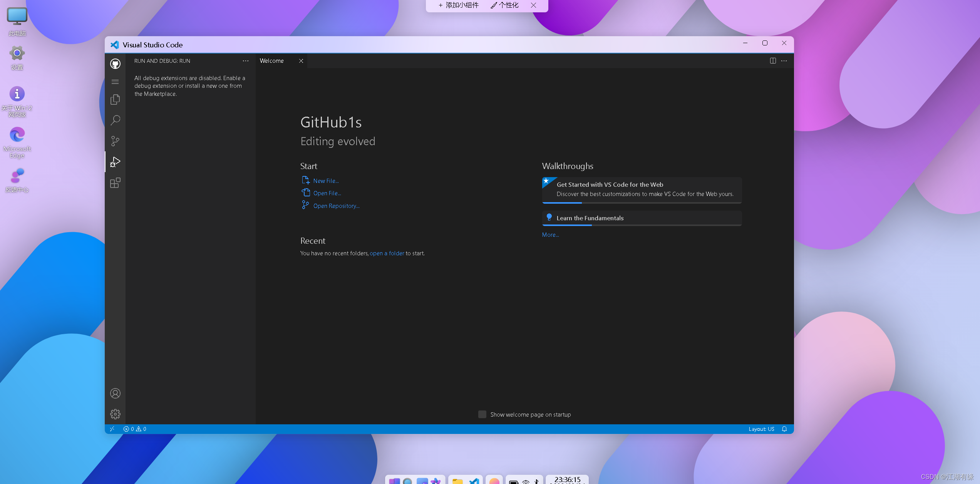
Task: Open File Explorer folder in taskbar
Action: click(x=457, y=481)
